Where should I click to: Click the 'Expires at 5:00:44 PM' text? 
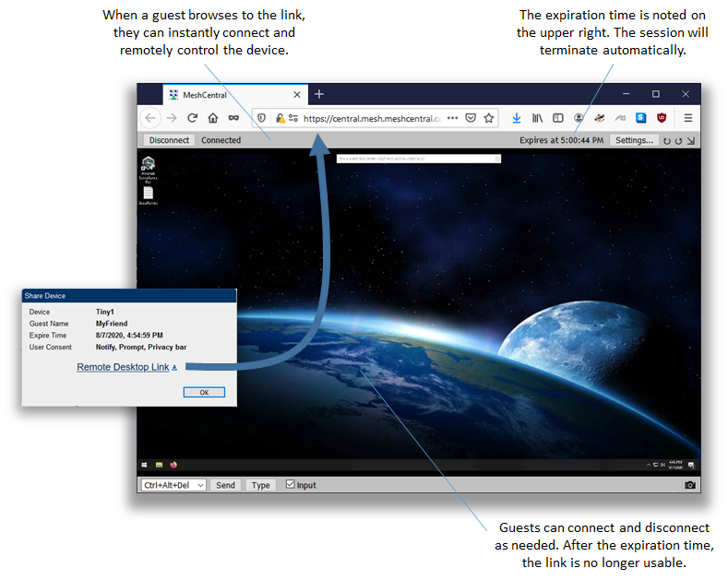pyautogui.click(x=561, y=140)
